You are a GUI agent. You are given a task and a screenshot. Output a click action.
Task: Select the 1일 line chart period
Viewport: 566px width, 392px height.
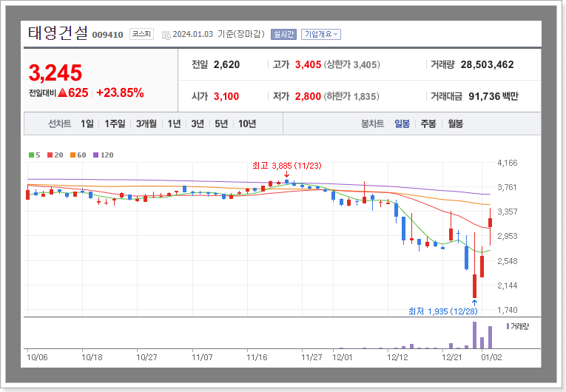click(x=87, y=124)
